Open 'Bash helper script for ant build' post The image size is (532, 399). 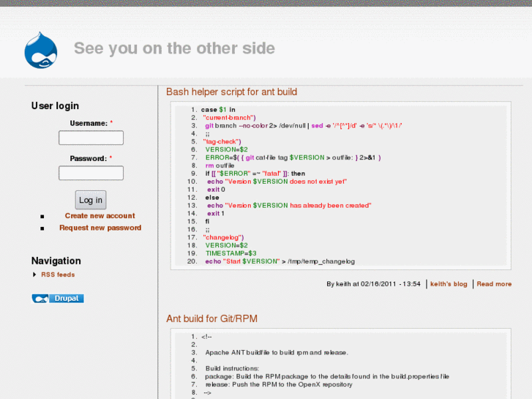231,92
